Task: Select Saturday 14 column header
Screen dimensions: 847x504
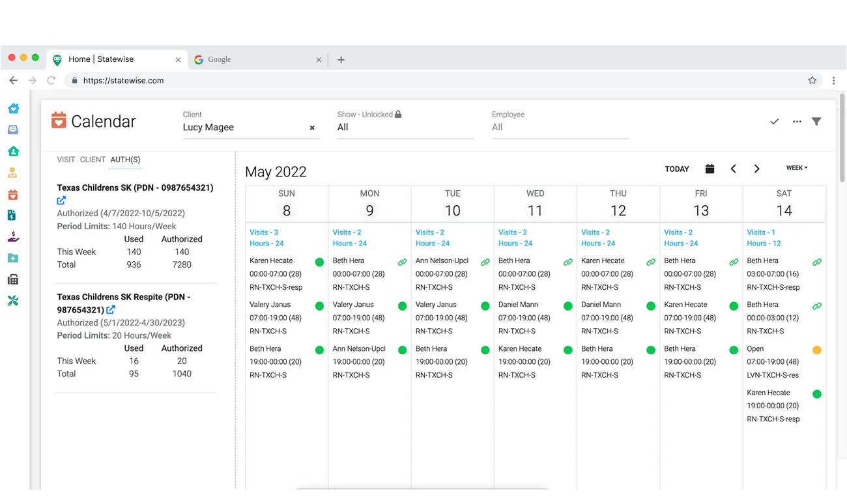Action: (x=784, y=204)
